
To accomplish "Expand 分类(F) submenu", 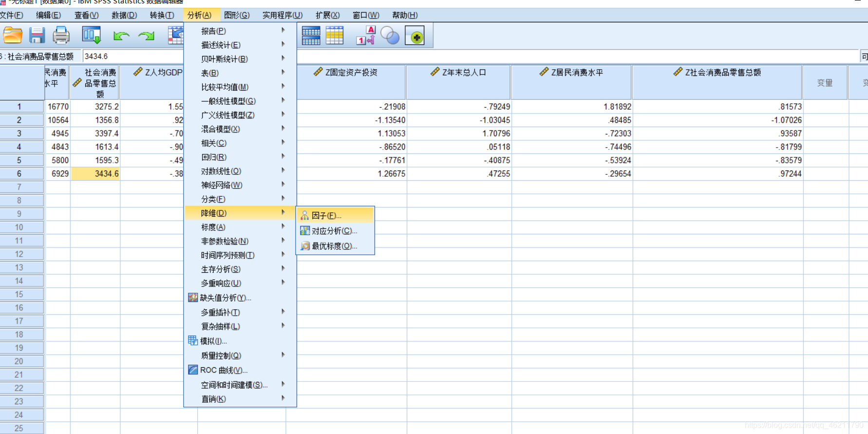I will (x=240, y=199).
